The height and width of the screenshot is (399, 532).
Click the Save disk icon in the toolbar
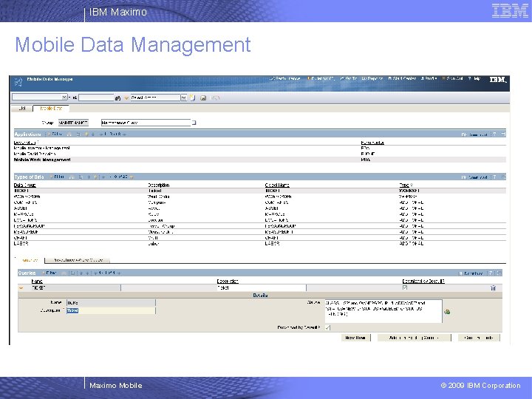pos(203,98)
